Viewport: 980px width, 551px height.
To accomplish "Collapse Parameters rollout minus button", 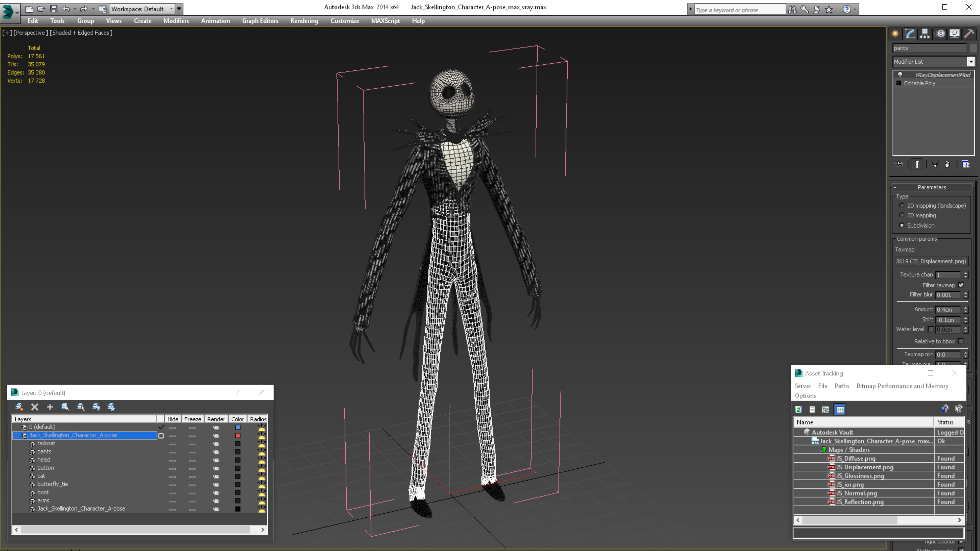I will (x=895, y=187).
